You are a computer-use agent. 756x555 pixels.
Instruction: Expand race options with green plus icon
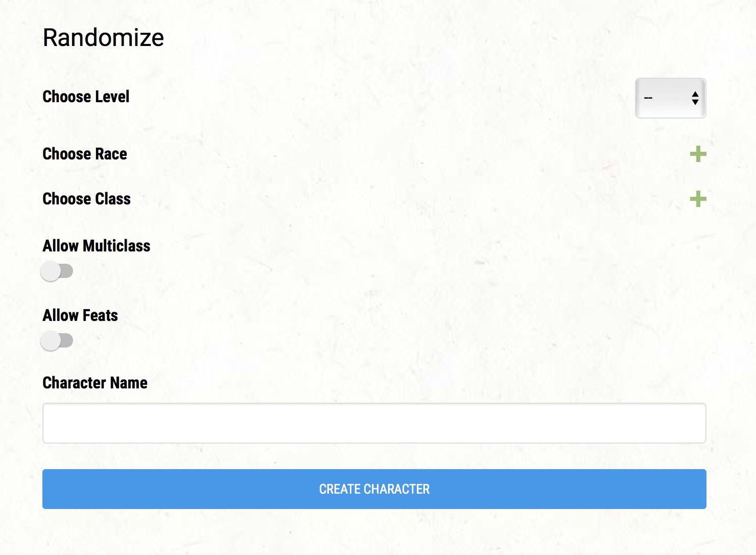pos(698,154)
